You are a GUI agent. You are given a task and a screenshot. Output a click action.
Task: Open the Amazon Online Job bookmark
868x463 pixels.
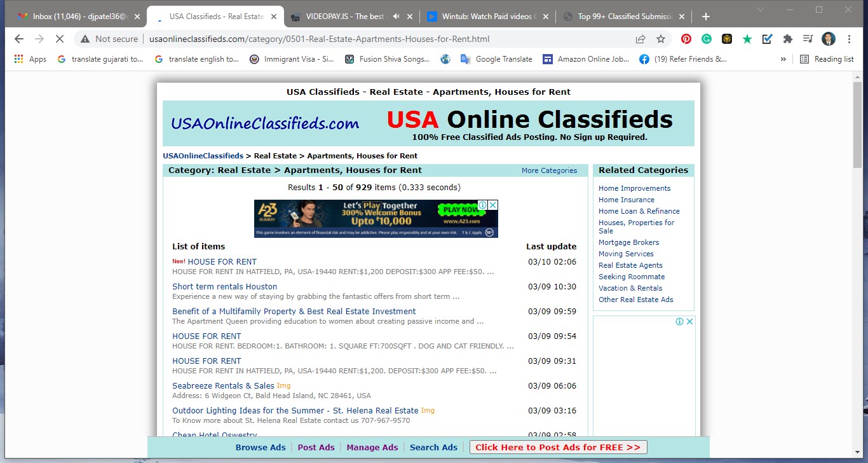point(586,59)
